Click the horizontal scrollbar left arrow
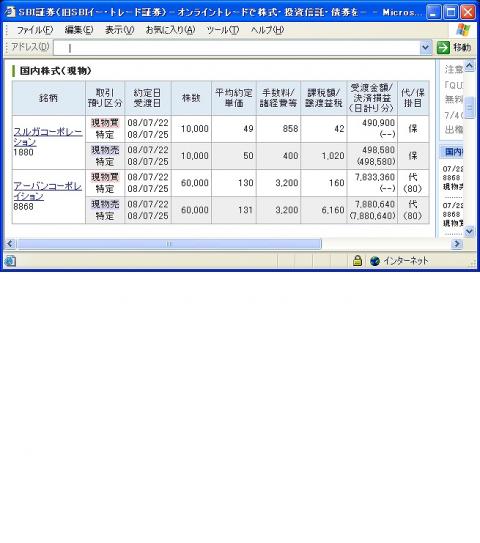This screenshot has width=480, height=543. point(10,244)
